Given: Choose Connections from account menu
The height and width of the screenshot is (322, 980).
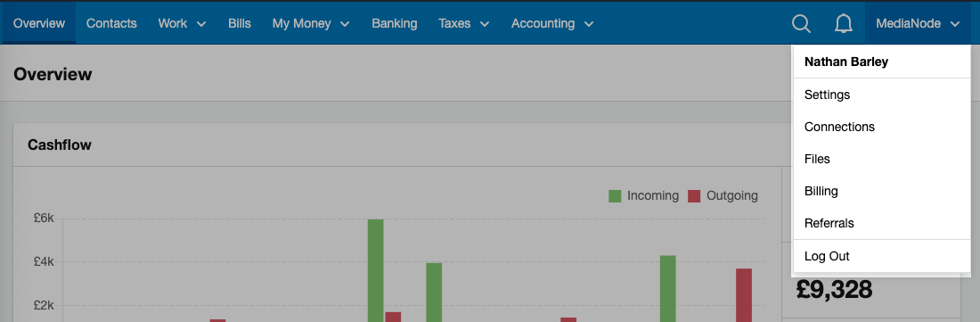Looking at the screenshot, I should [881, 127].
